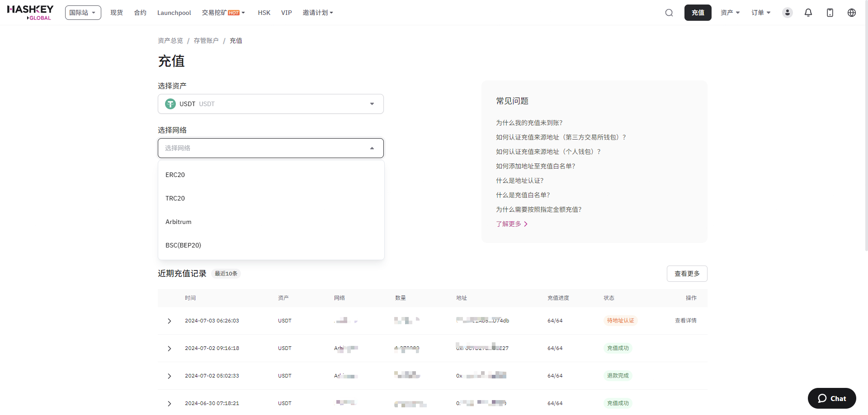Open FAQ about 第三方交易所钱包 address verification
Screen dimensions: 868x415
(561, 137)
